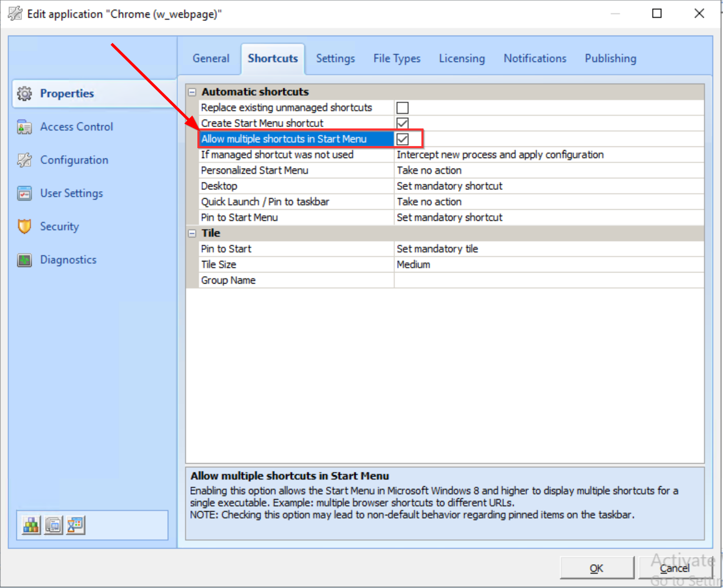Select User Settings in the sidebar
This screenshot has width=723, height=588.
click(x=71, y=193)
